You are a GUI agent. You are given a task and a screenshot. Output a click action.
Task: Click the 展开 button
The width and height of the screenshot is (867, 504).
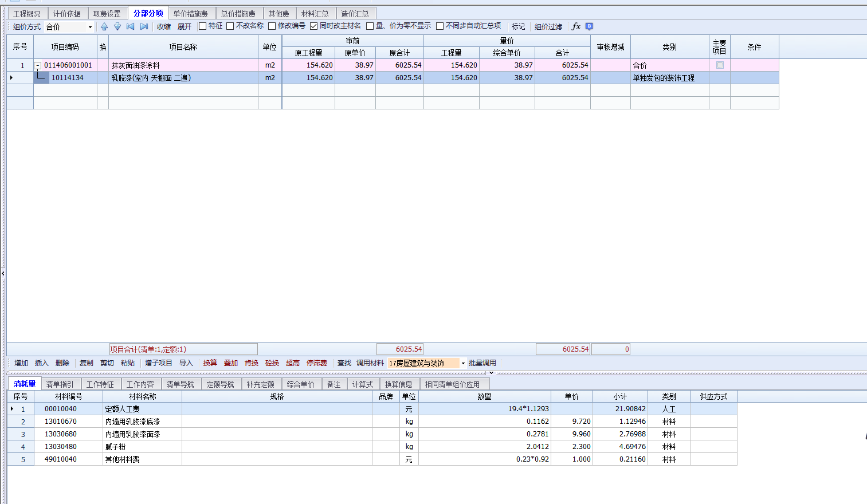pos(185,26)
